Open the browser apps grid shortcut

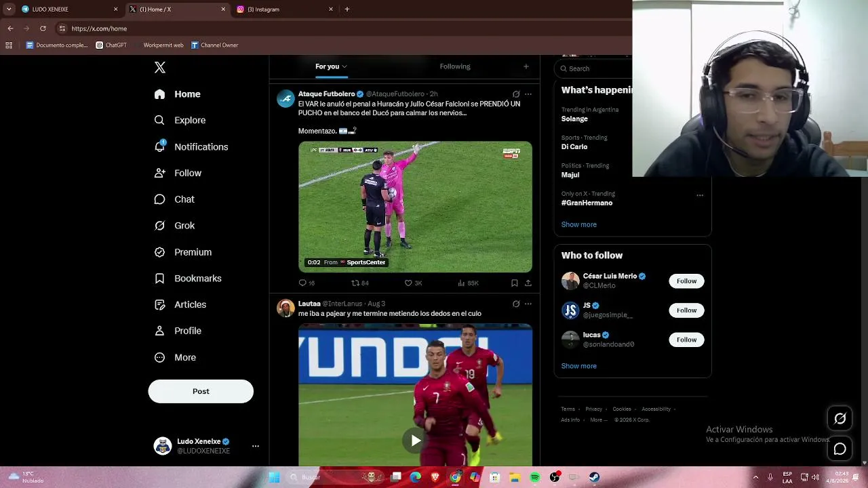(x=9, y=45)
